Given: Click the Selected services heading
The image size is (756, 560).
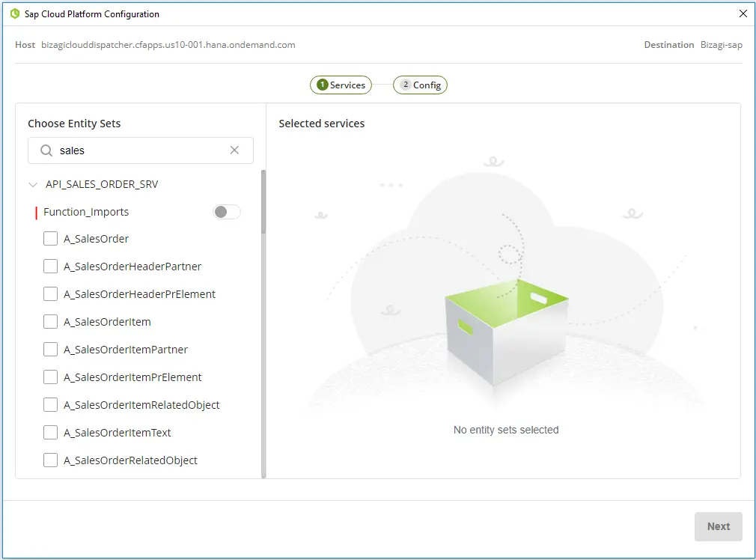Looking at the screenshot, I should (x=322, y=124).
